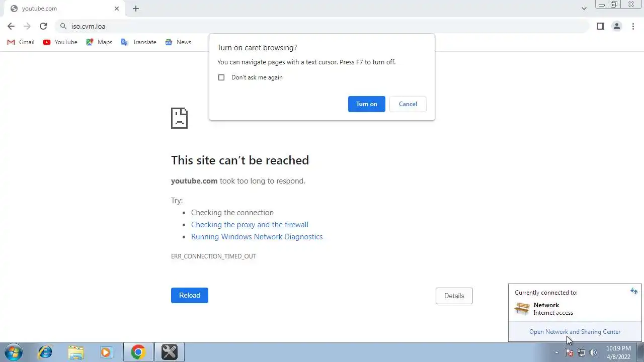The height and width of the screenshot is (362, 644).
Task: Click the sad page error icon
Action: 179,118
